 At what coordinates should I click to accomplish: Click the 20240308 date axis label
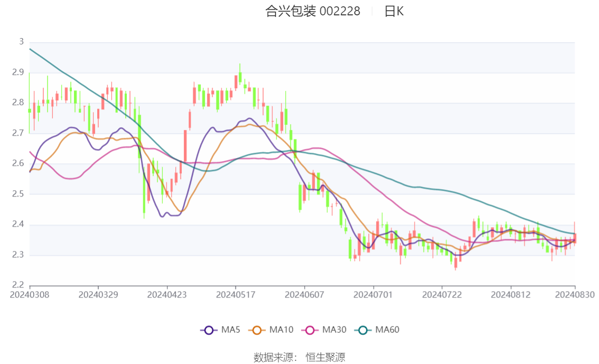point(30,294)
